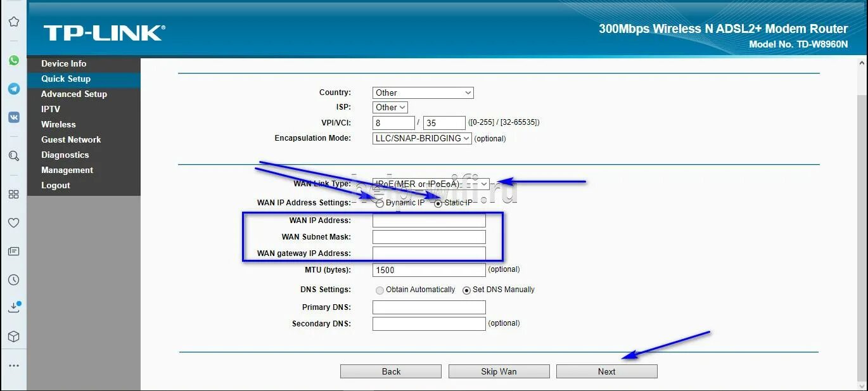The height and width of the screenshot is (391, 868).
Task: Focus the WAN IP Address field
Action: pos(429,221)
